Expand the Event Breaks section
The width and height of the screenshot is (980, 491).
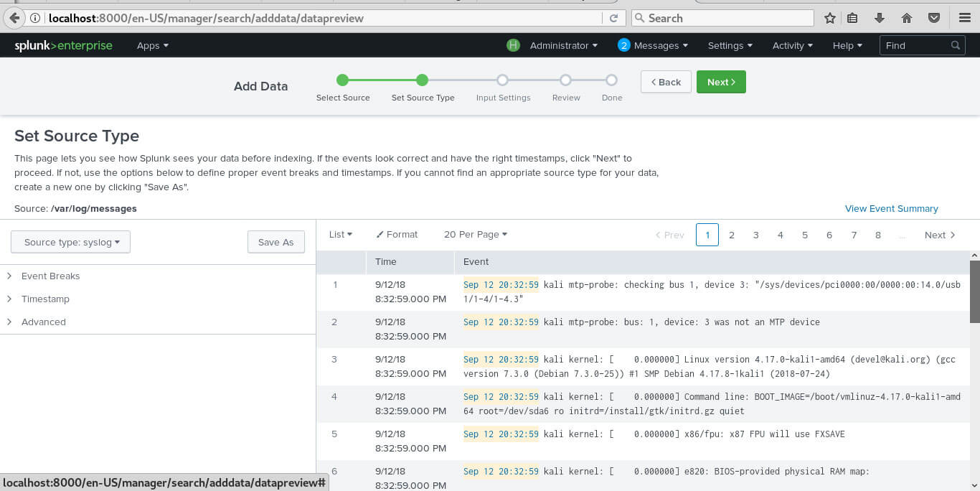click(50, 276)
